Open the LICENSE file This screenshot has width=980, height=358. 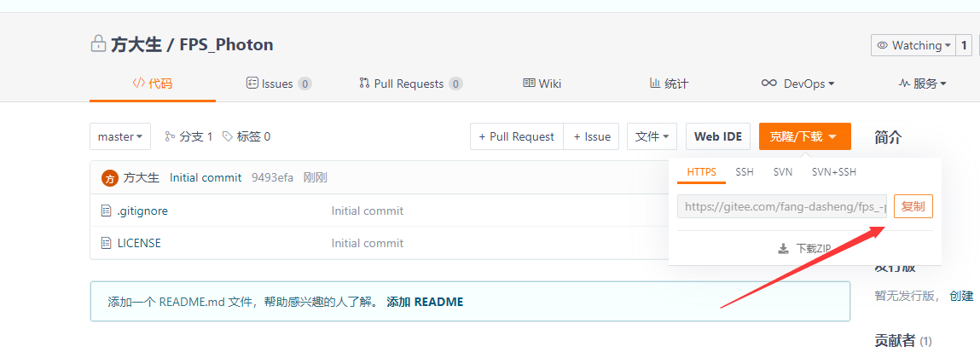coord(139,243)
